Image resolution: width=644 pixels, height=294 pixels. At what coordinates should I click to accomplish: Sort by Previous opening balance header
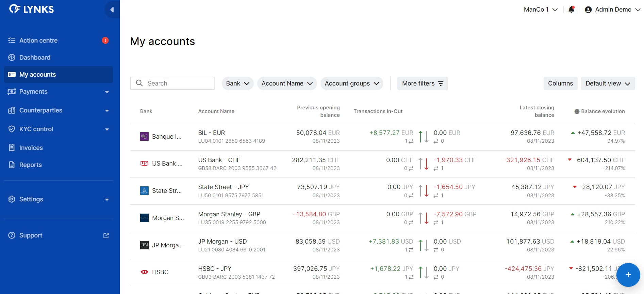[x=318, y=111]
